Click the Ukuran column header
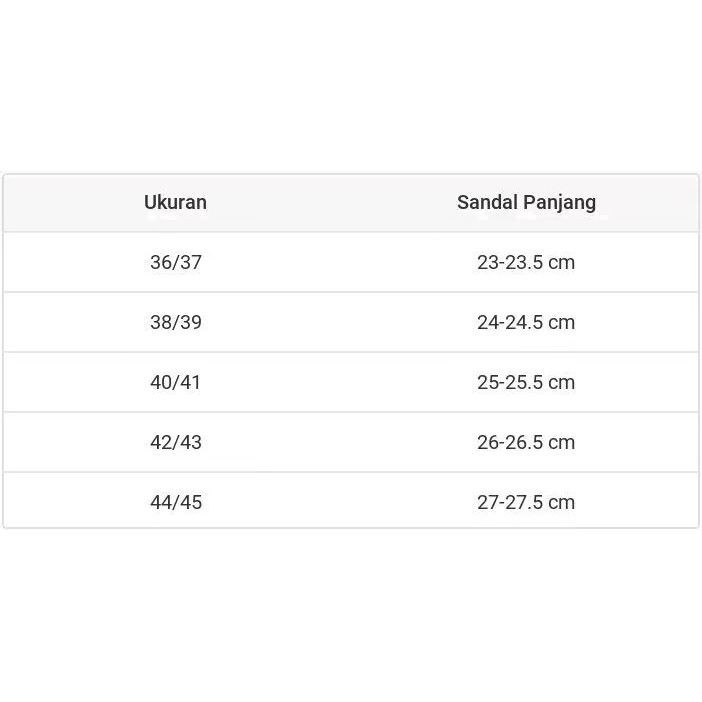This screenshot has width=702, height=702. [175, 202]
